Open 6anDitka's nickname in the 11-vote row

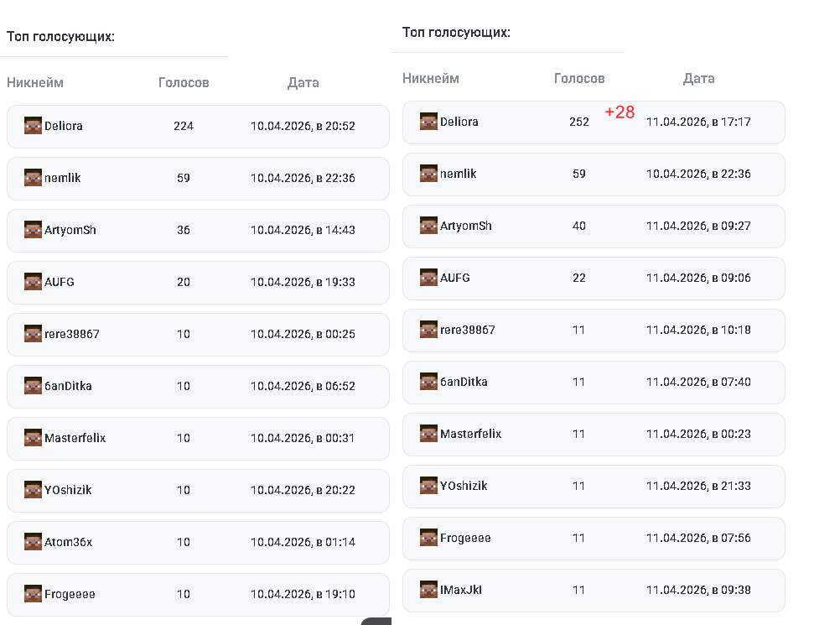(464, 382)
